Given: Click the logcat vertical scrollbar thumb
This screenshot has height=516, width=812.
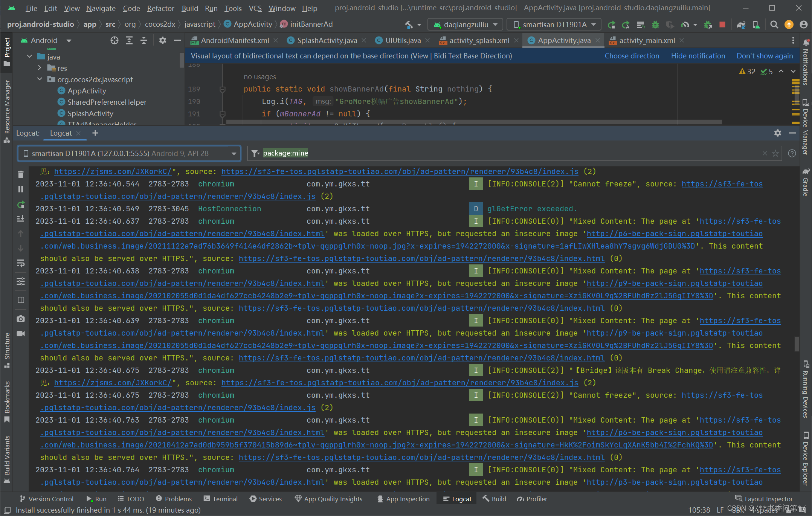Looking at the screenshot, I should 797,343.
